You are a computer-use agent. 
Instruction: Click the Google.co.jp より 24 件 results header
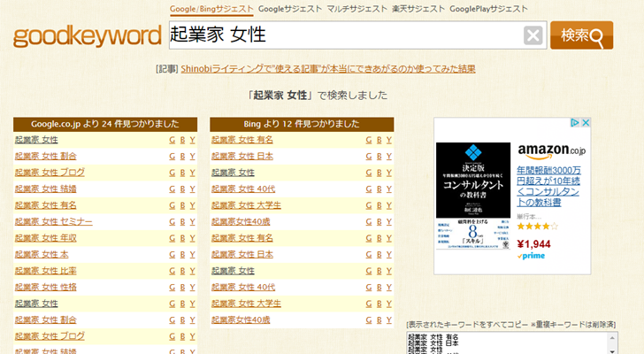click(105, 124)
